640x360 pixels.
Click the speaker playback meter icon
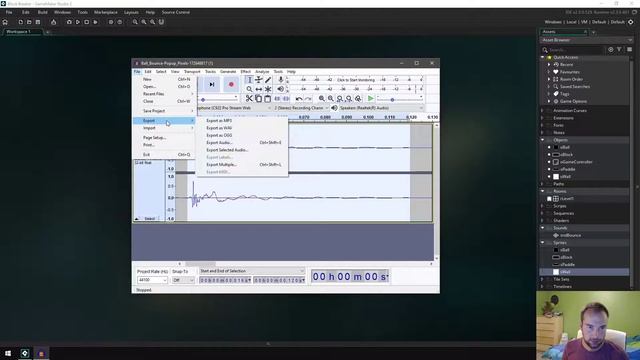click(280, 89)
